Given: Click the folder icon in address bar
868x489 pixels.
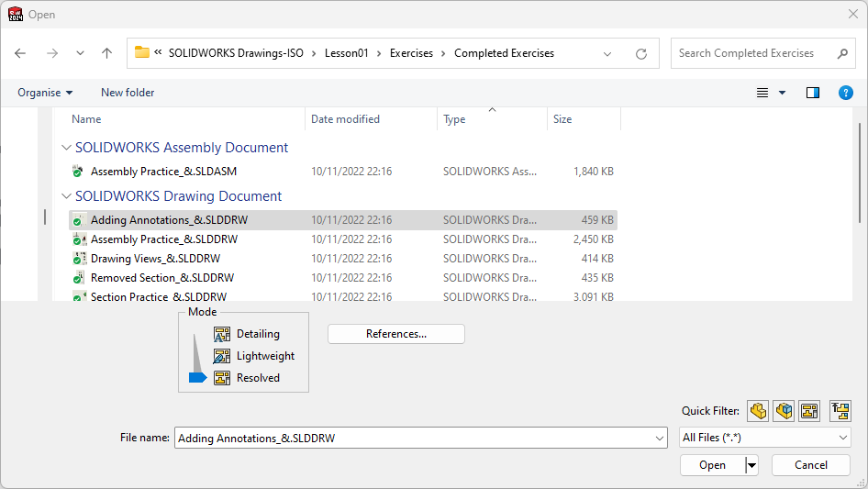Looking at the screenshot, I should coord(142,52).
